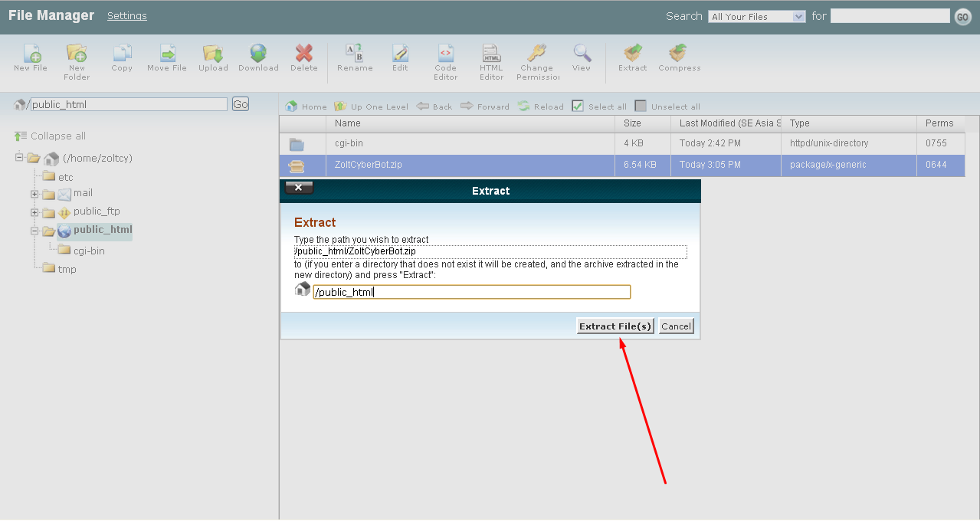Select the tmp folder in tree
Screen dimensions: 980x521
coord(67,269)
